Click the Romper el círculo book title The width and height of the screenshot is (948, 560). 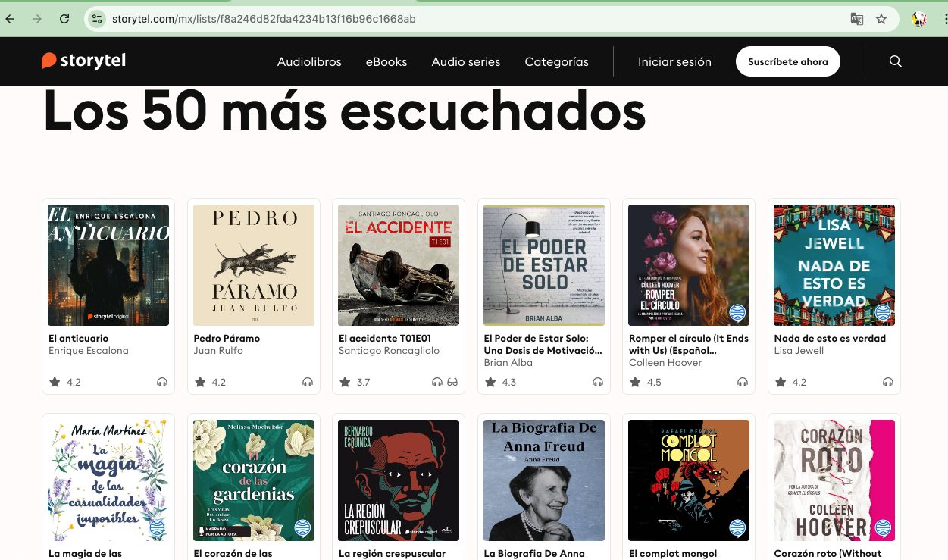[x=689, y=344]
